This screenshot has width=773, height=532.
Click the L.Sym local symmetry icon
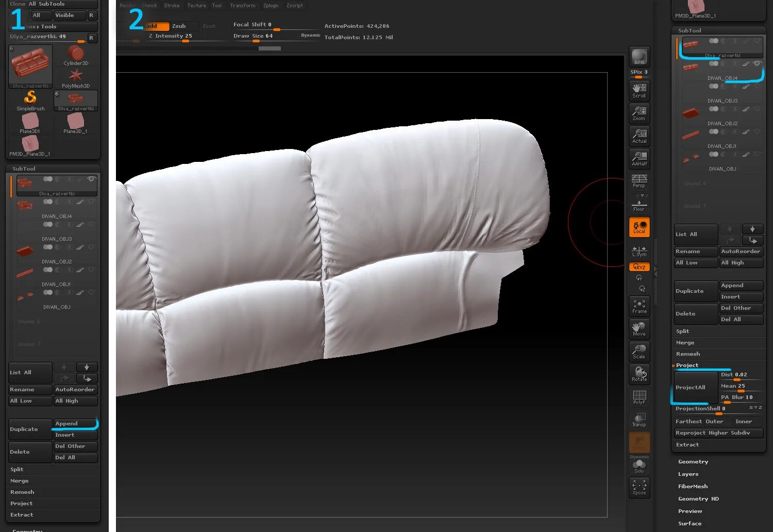(x=640, y=251)
